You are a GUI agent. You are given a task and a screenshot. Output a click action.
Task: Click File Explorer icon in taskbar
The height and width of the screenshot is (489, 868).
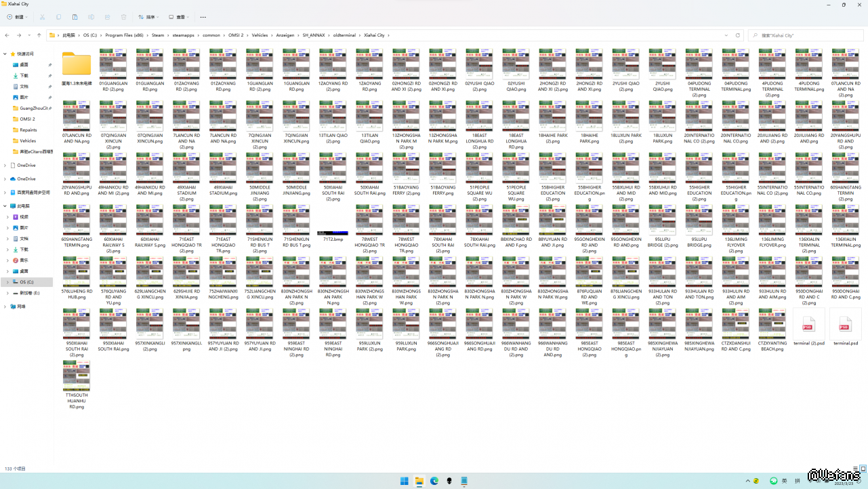(419, 481)
